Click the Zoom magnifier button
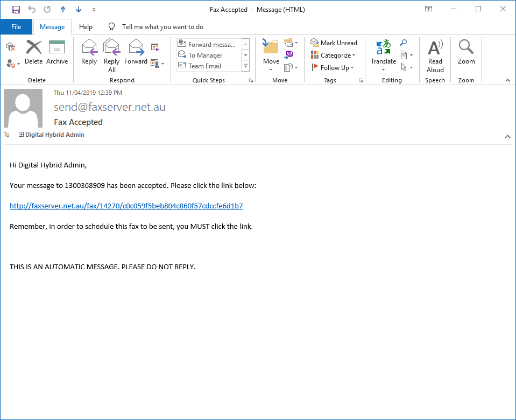This screenshot has width=516, height=420. click(466, 52)
